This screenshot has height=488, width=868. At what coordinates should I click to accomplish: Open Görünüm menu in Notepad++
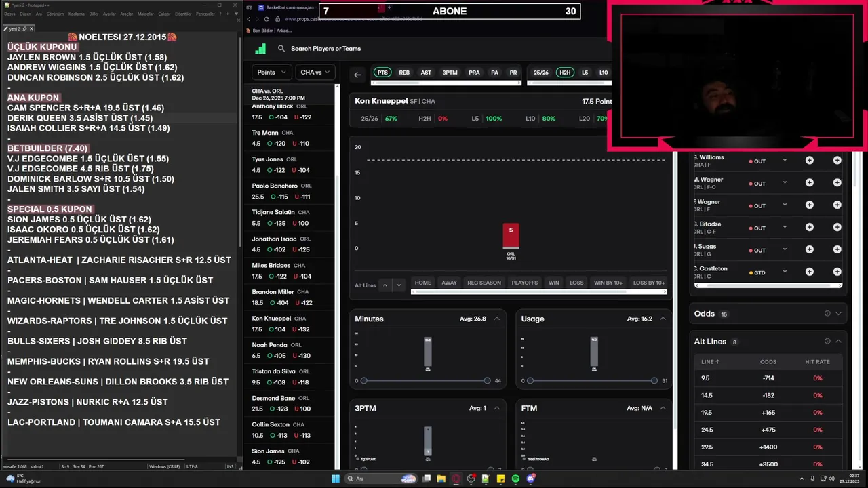tap(56, 14)
